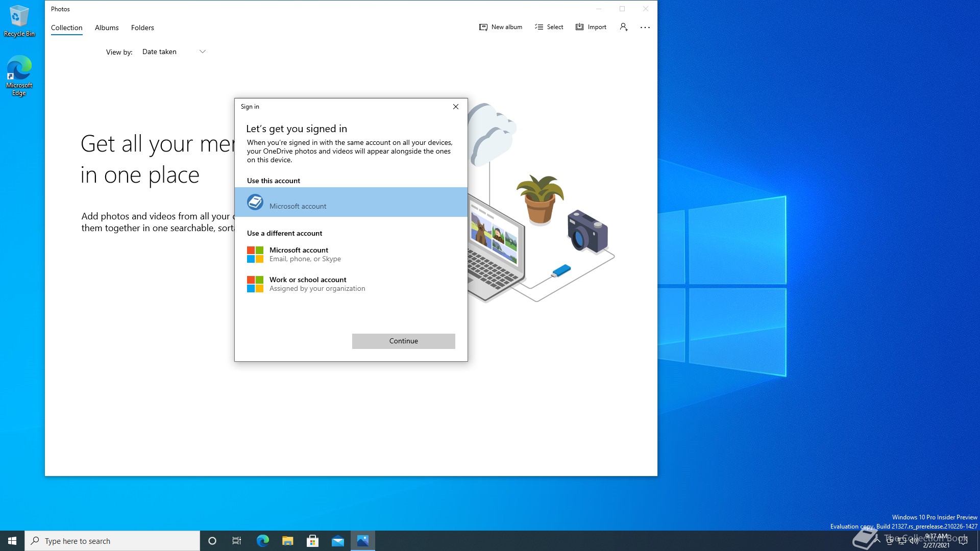
Task: Click the account sign-in person icon
Action: pos(624,27)
